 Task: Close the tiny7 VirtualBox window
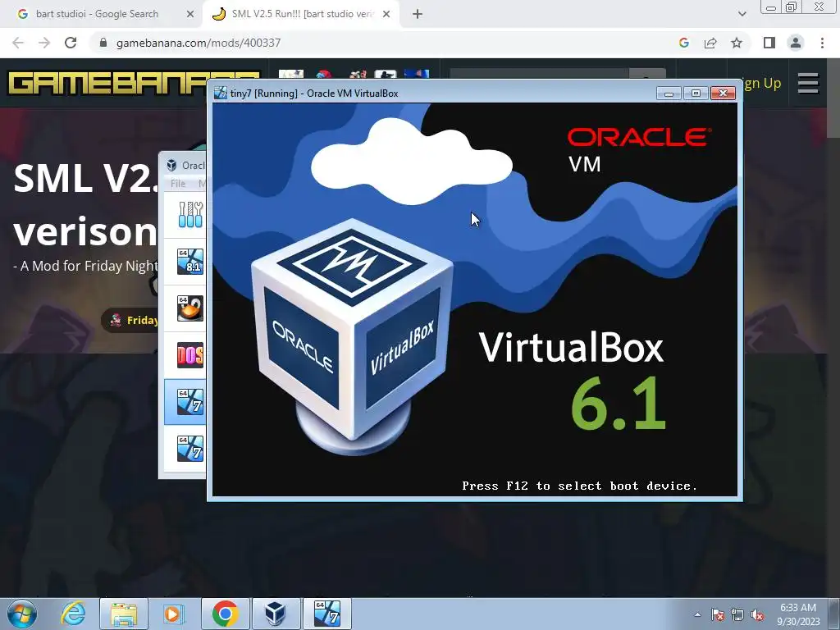723,94
